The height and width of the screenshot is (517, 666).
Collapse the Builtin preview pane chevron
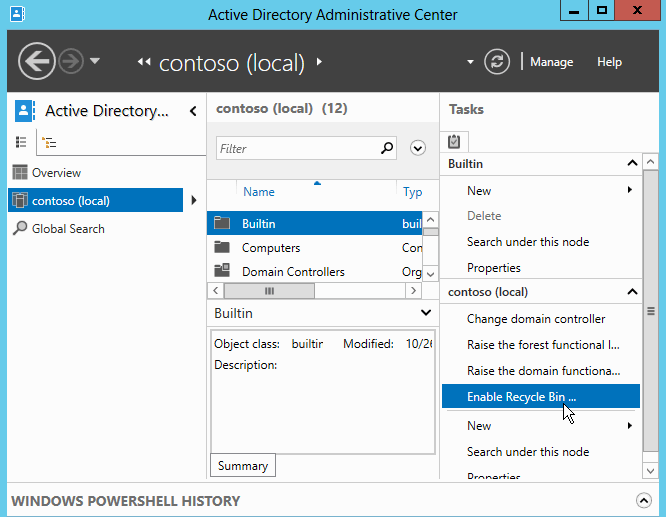click(426, 313)
